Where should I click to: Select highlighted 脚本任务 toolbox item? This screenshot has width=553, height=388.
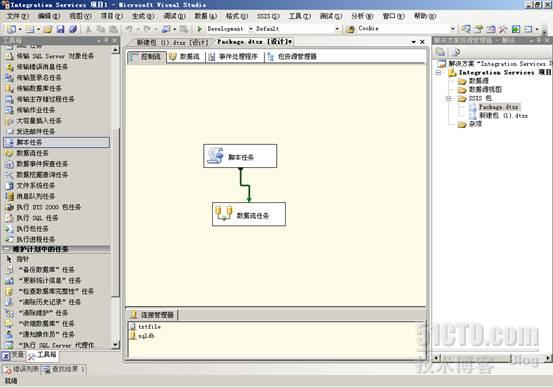point(56,142)
